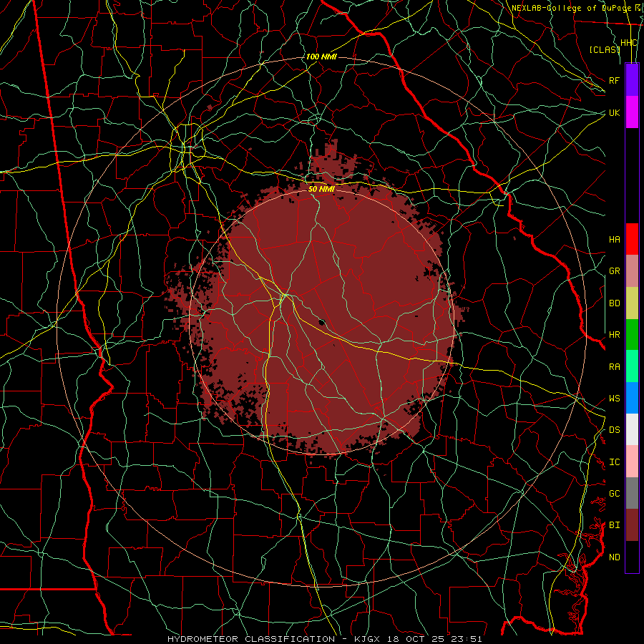Click the DS white legend swatch
This screenshot has height=644, width=644.
point(632,429)
